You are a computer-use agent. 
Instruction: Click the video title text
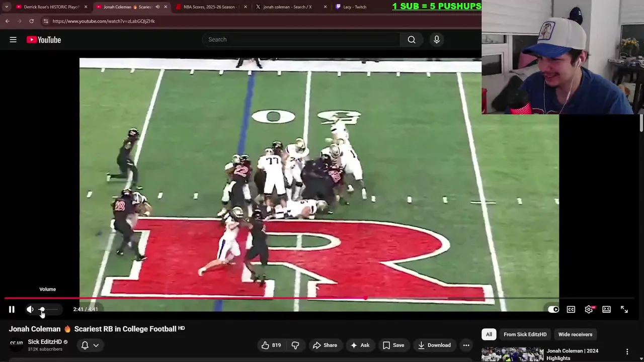[x=97, y=329]
